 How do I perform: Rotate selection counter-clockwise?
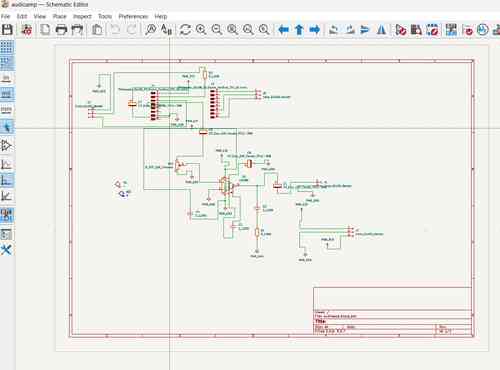coord(333,30)
